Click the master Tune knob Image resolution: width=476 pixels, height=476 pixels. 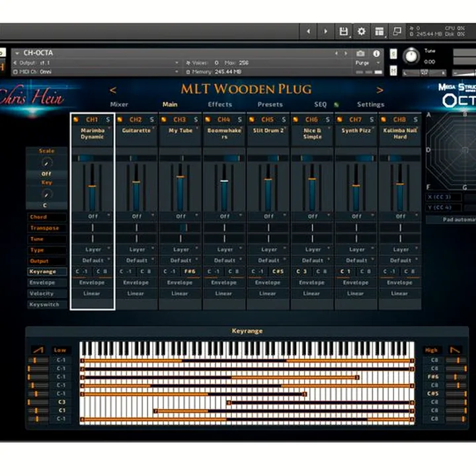(411, 56)
